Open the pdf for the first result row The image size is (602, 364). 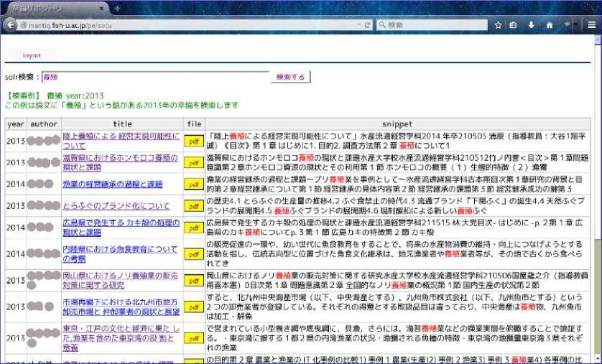193,141
